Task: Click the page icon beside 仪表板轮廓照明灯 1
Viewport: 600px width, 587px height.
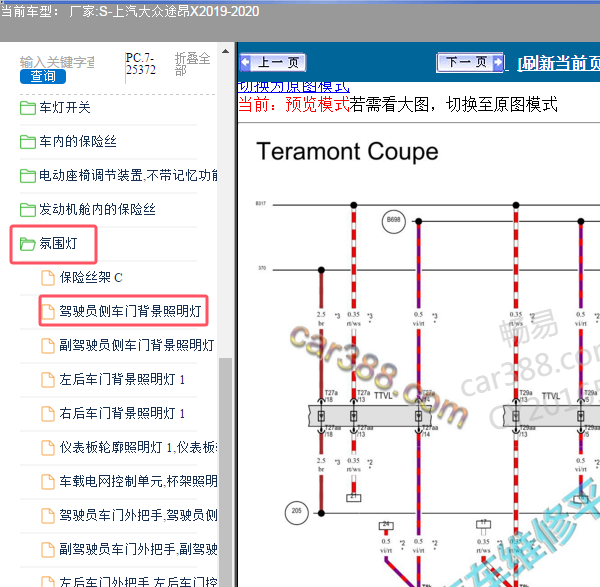Action: click(48, 448)
